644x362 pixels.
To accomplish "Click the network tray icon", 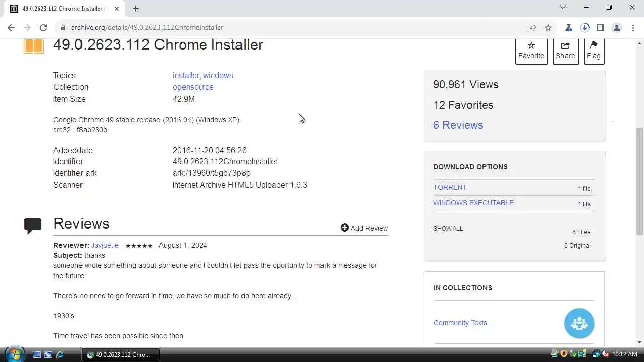I will coord(595,354).
